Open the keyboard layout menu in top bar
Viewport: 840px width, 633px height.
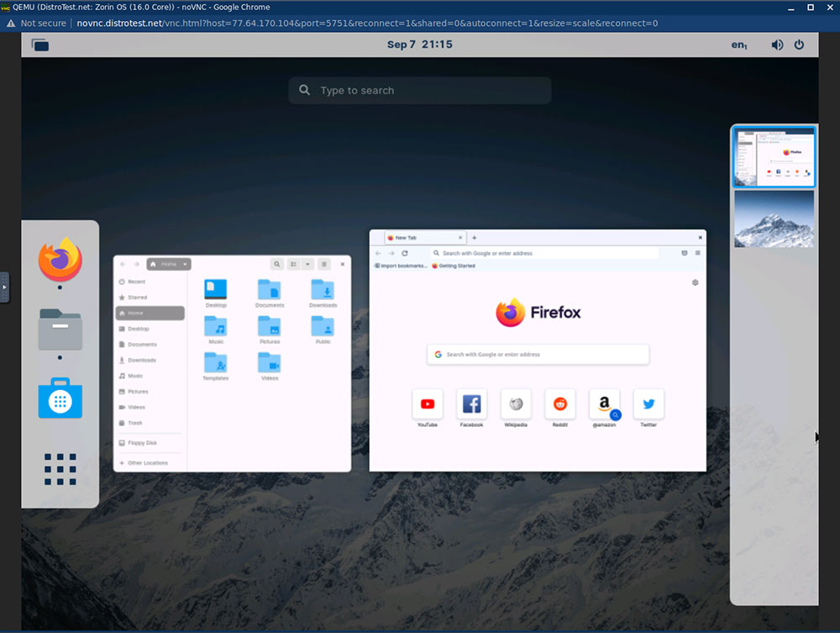pos(738,45)
